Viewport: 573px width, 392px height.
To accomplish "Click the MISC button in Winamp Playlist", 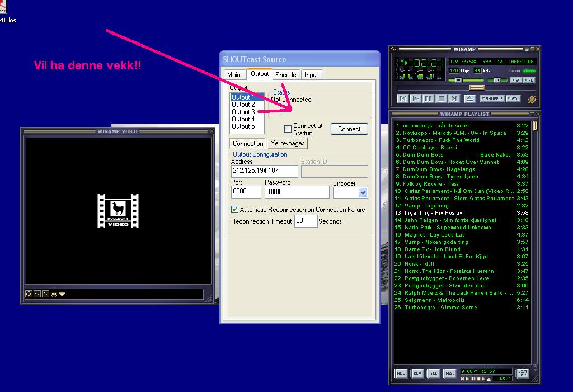I will [450, 373].
